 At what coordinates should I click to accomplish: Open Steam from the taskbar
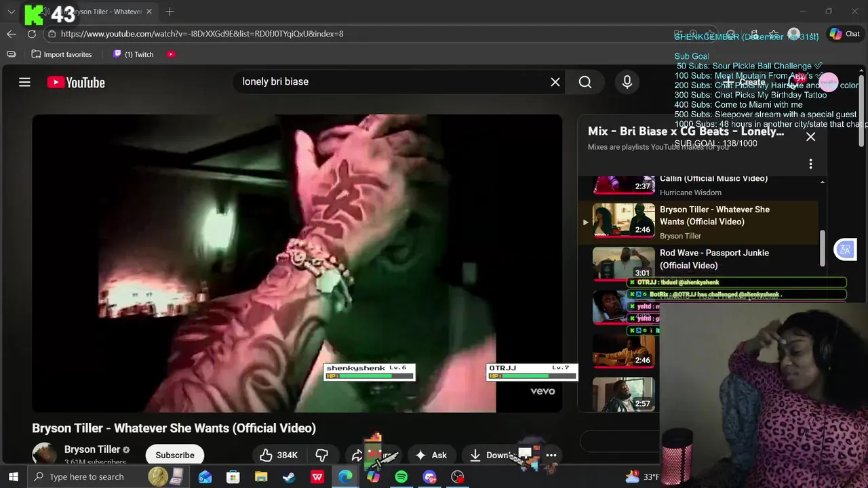[x=289, y=477]
